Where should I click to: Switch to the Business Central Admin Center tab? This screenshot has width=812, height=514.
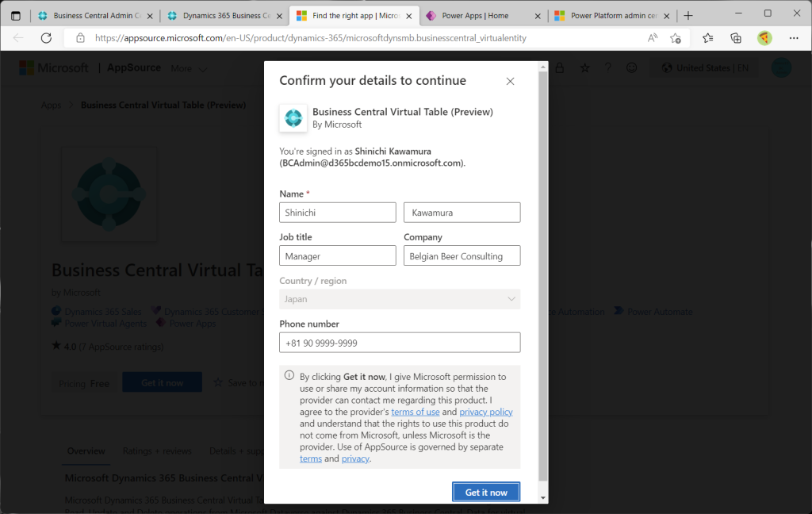(x=96, y=16)
